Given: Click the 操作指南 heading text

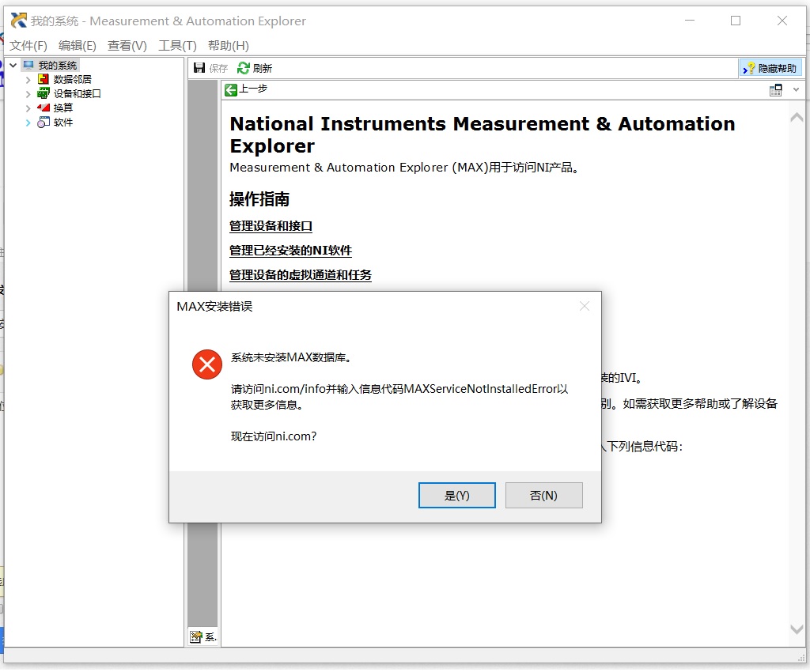Looking at the screenshot, I should [259, 198].
